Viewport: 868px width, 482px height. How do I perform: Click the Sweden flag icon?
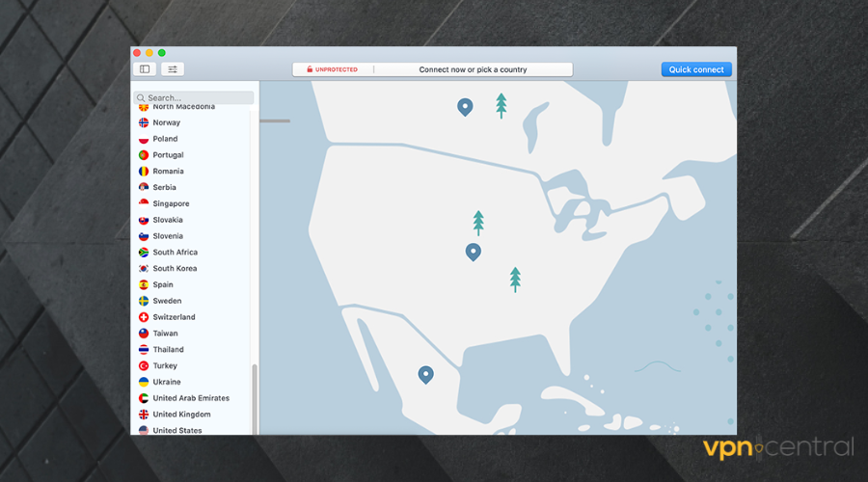pyautogui.click(x=144, y=301)
